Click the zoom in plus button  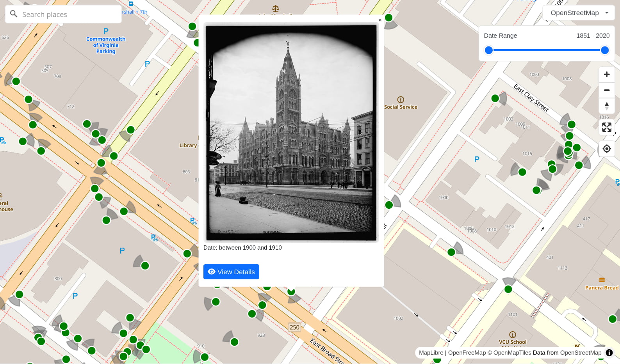click(606, 75)
